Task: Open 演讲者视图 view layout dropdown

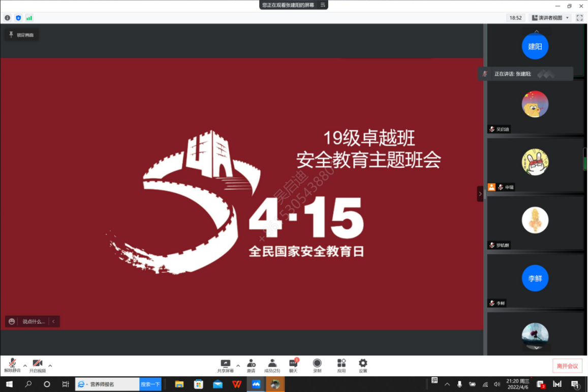Action: 550,18
